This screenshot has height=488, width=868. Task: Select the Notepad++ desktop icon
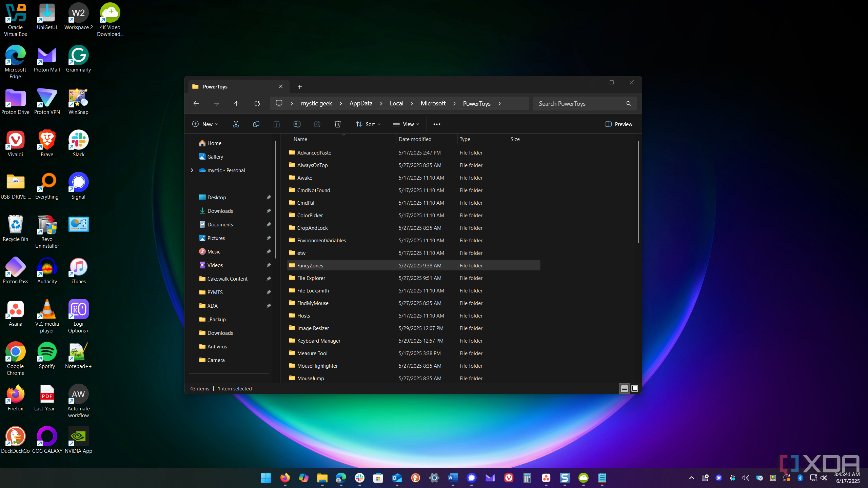tap(78, 355)
